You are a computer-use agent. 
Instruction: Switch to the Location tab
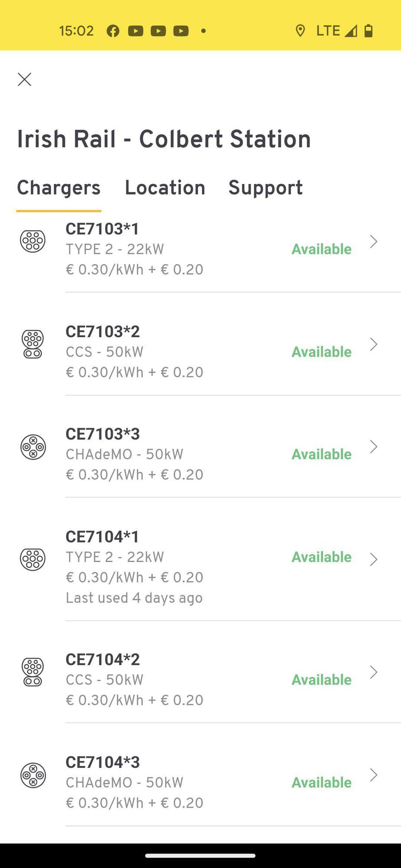[x=165, y=187]
